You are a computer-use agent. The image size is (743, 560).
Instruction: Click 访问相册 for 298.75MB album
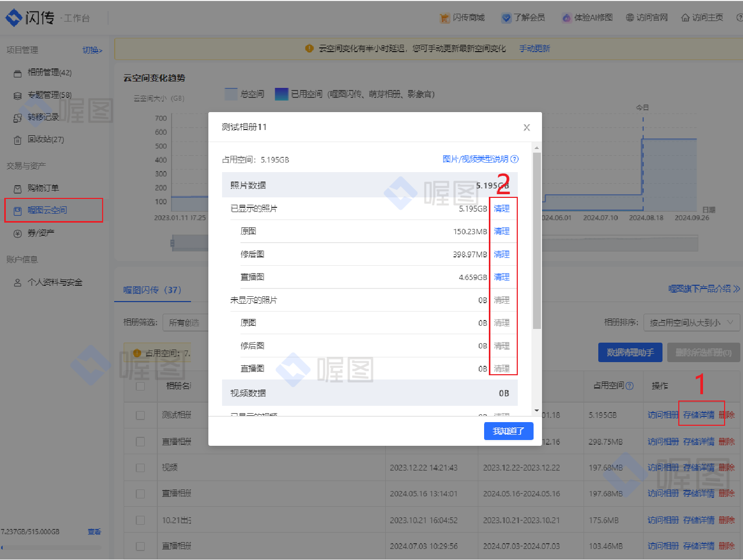point(663,442)
